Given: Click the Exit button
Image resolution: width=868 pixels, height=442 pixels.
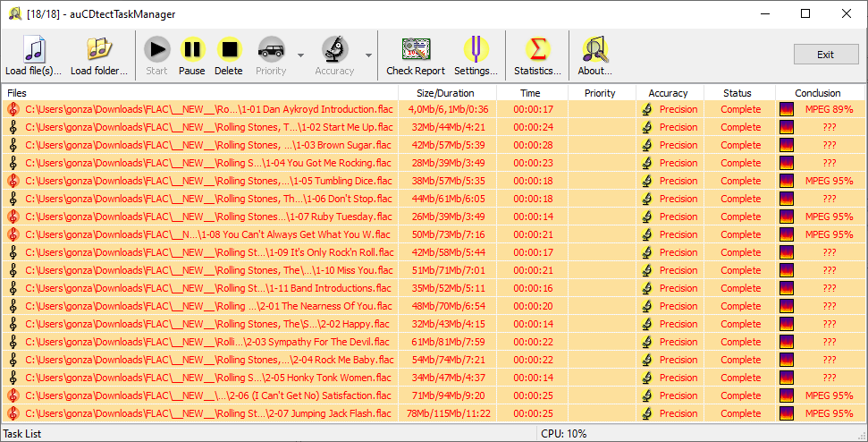Looking at the screenshot, I should (826, 55).
